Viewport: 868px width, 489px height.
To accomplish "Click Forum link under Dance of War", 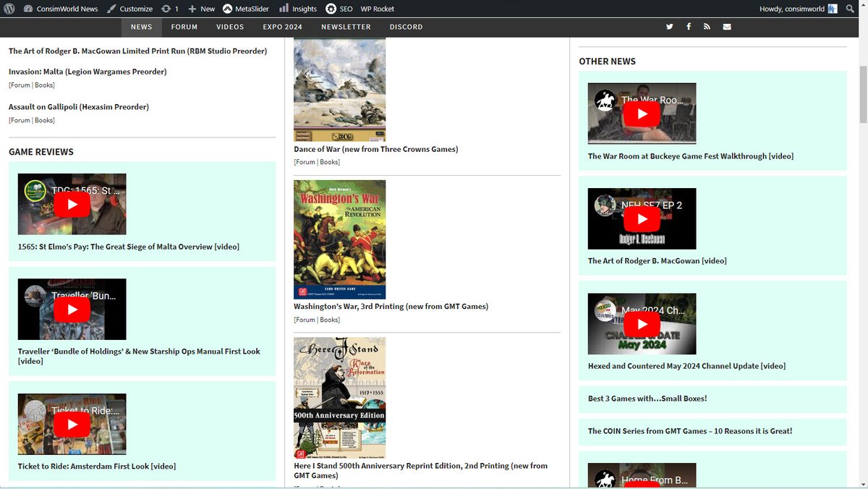I will click(305, 162).
